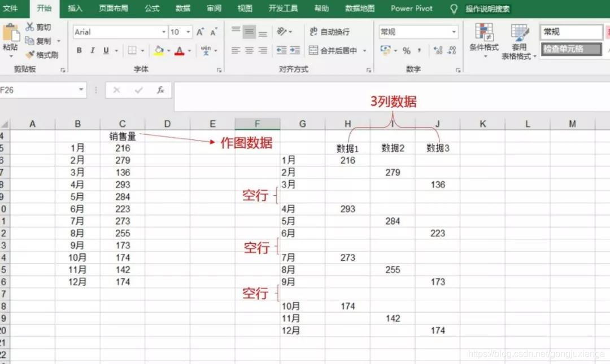Screen dimensions: 610x364
Task: Increase font size with larger A
Action: (200, 32)
